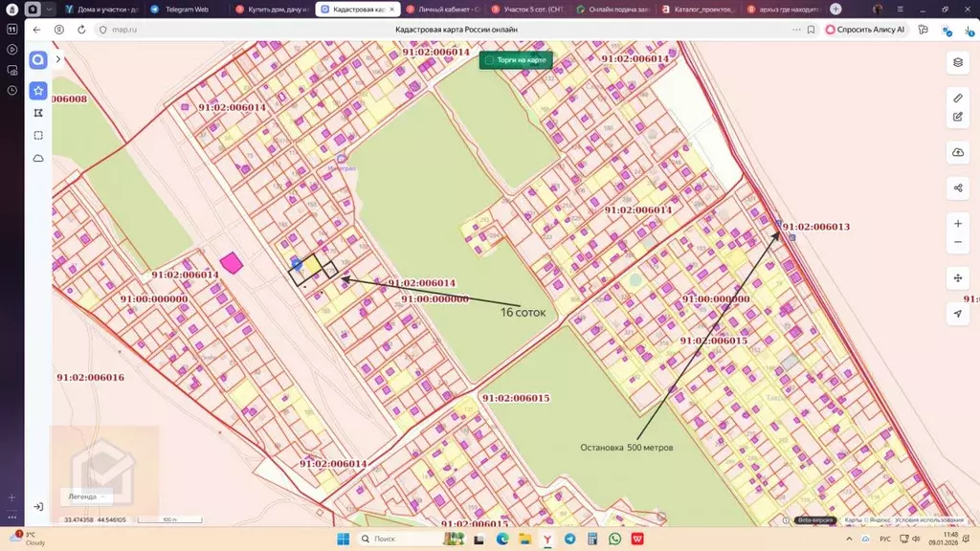Open the share icon on the right panel

(x=957, y=187)
